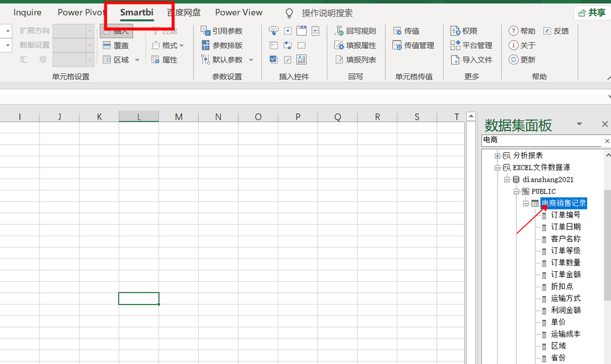
Task: Click the 反馈 feedback icon
Action: 547,31
